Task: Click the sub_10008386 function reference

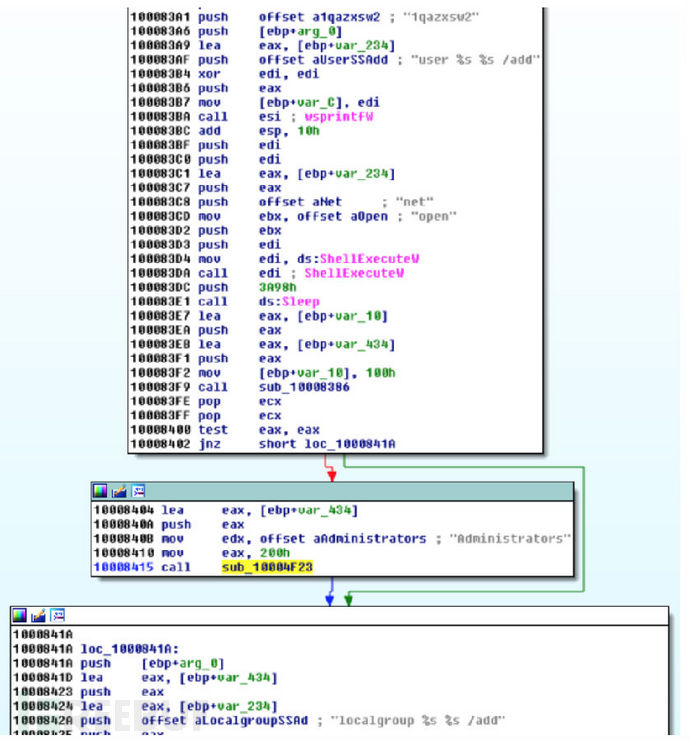Action: [x=301, y=385]
